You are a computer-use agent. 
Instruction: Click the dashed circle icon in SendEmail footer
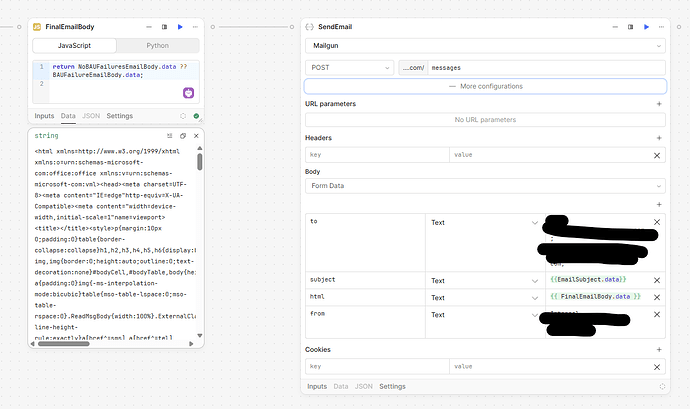click(662, 387)
